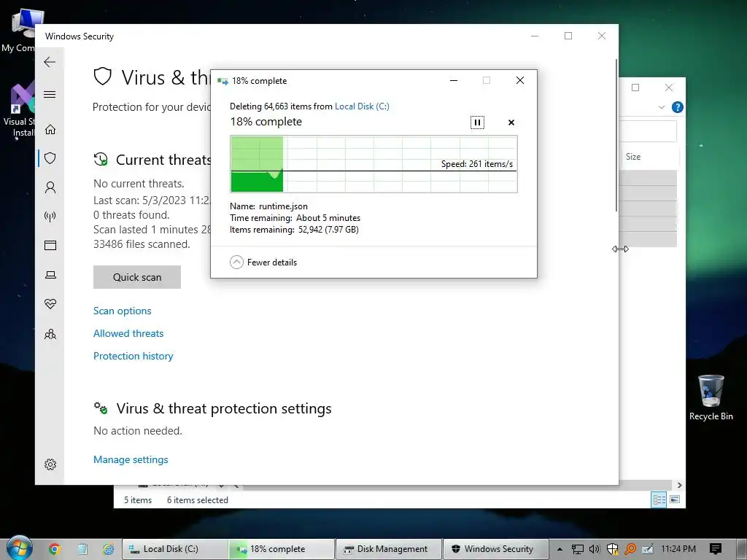This screenshot has height=560, width=747.
Task: Open Account protection person icon
Action: click(x=50, y=187)
